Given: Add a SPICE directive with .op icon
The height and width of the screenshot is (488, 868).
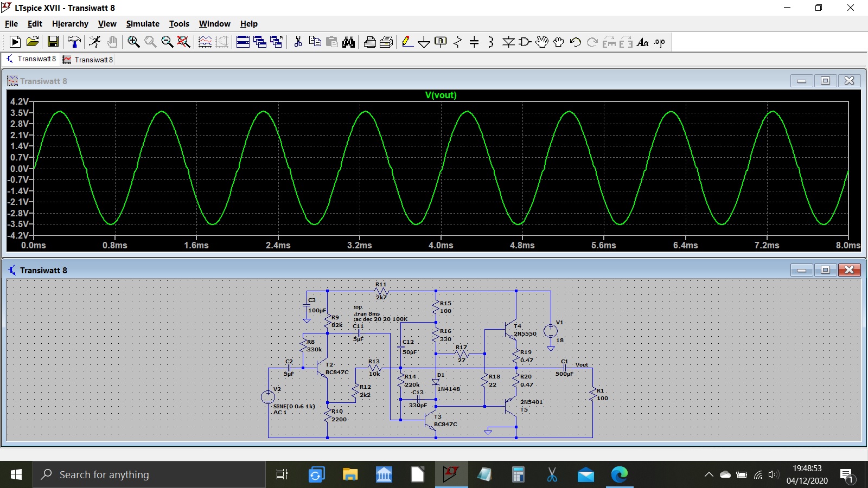Looking at the screenshot, I should (x=660, y=42).
